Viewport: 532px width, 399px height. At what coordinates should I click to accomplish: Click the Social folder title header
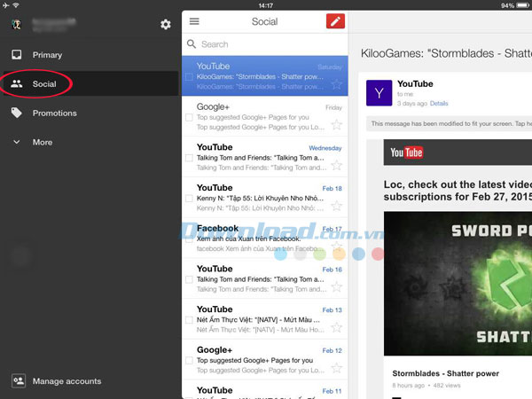click(264, 21)
